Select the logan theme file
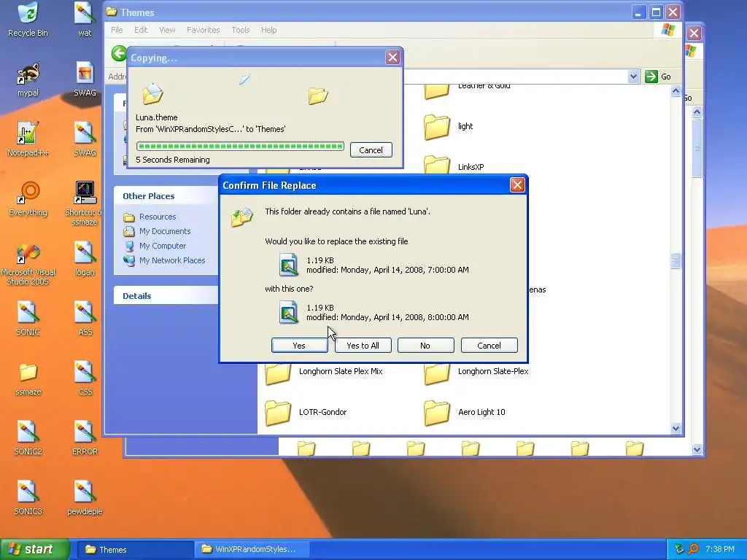This screenshot has height=560, width=747. click(x=85, y=259)
